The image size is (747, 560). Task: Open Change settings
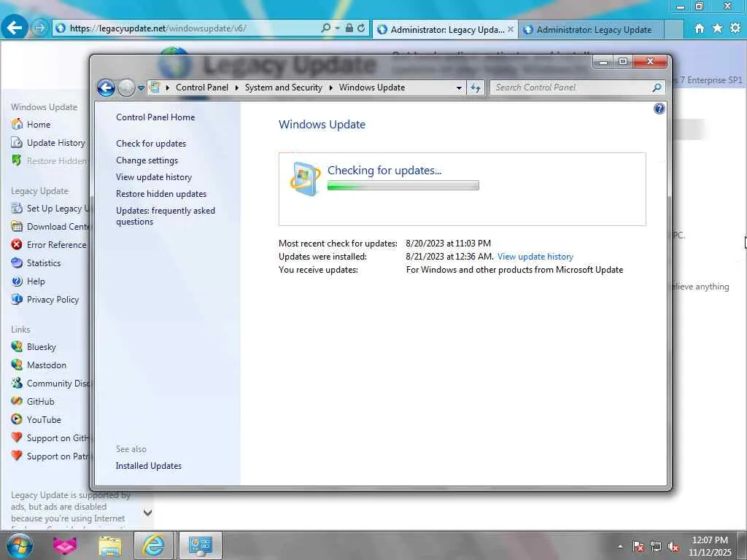click(147, 160)
